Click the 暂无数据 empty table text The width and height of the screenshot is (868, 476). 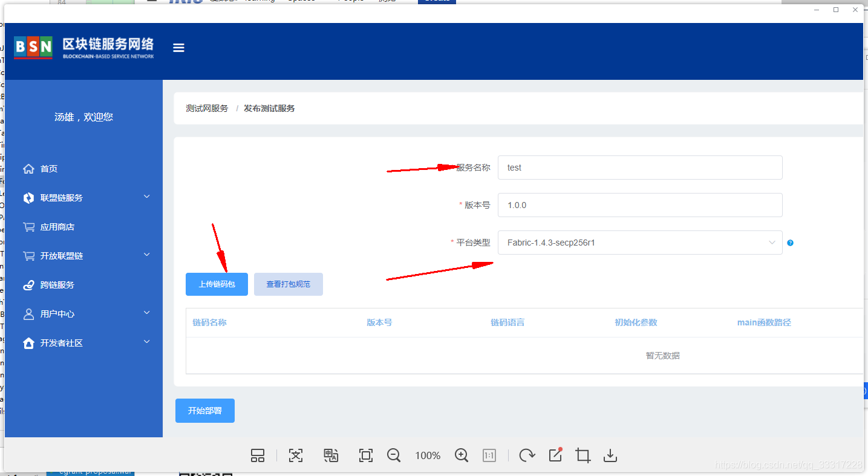pyautogui.click(x=663, y=356)
